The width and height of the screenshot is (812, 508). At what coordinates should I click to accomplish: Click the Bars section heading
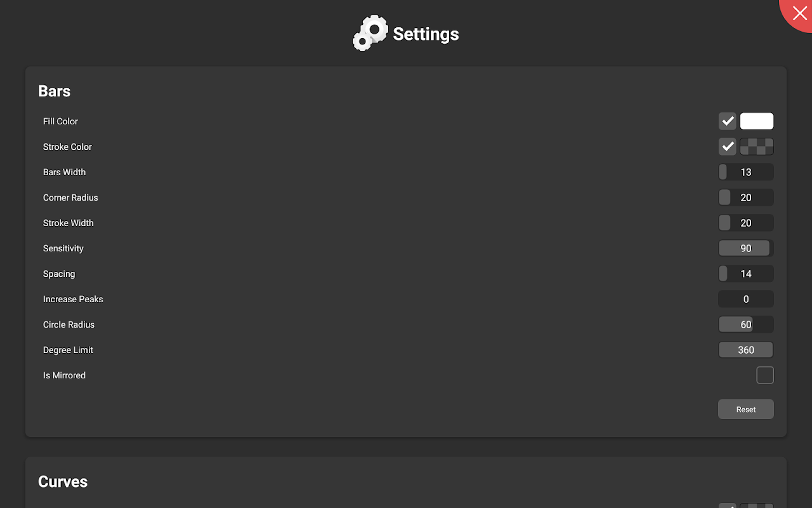(x=55, y=91)
